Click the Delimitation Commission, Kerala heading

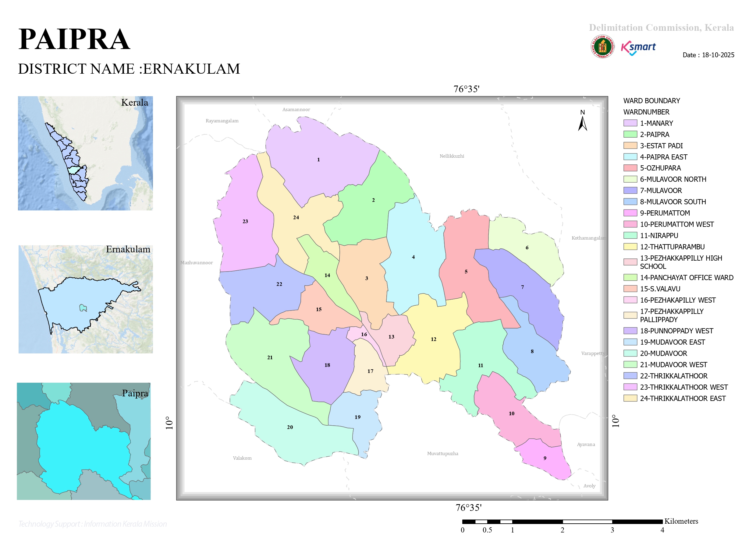point(661,27)
